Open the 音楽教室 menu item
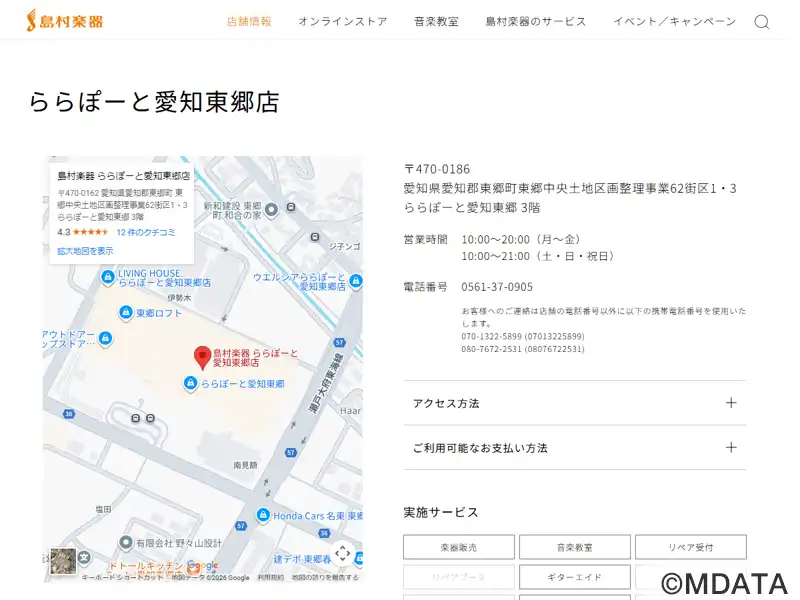This screenshot has width=800, height=600. pos(436,22)
